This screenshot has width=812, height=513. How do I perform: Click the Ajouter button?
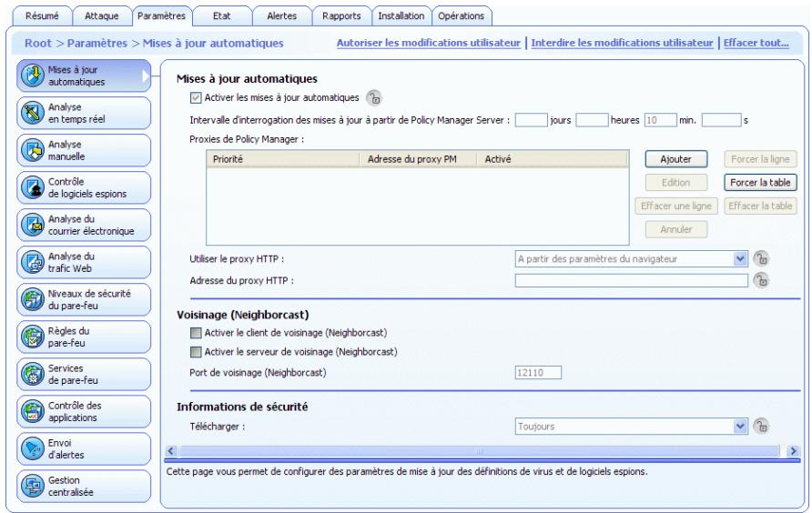pyautogui.click(x=675, y=159)
